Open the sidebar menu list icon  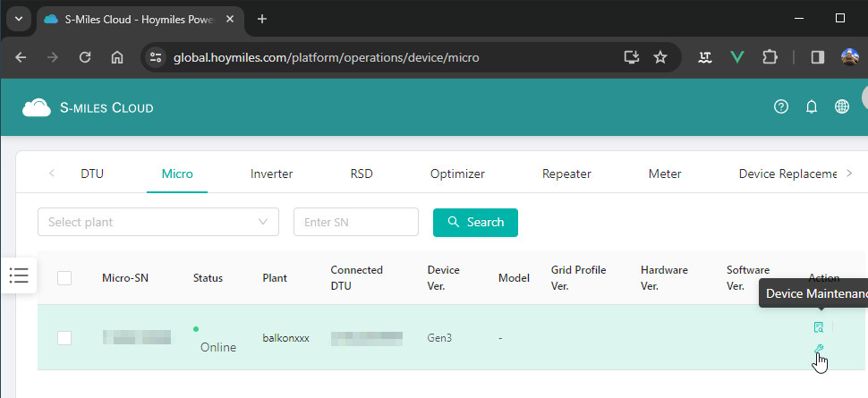click(x=20, y=275)
